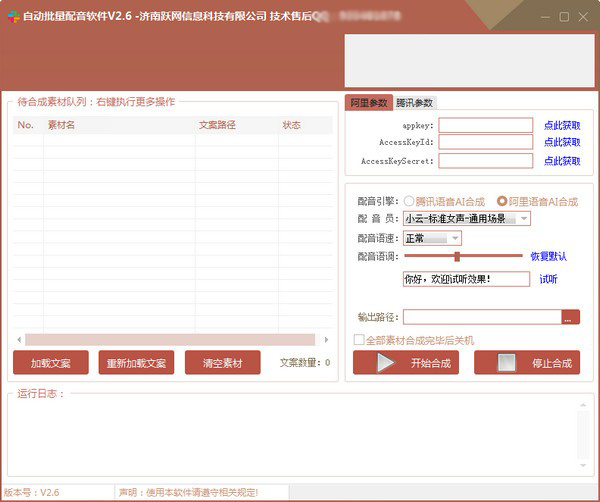Switch to 阿里参数 tab
Image resolution: width=600 pixels, height=502 pixels.
click(x=369, y=103)
